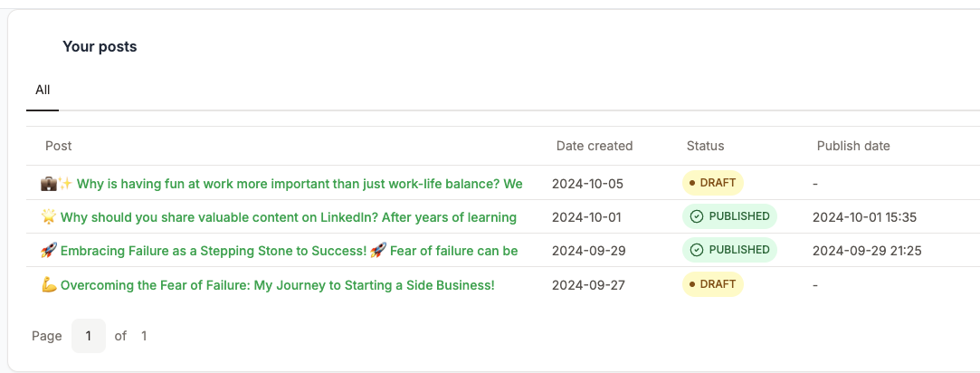Image resolution: width=980 pixels, height=373 pixels.
Task: Click the page number input box
Action: pos(88,336)
